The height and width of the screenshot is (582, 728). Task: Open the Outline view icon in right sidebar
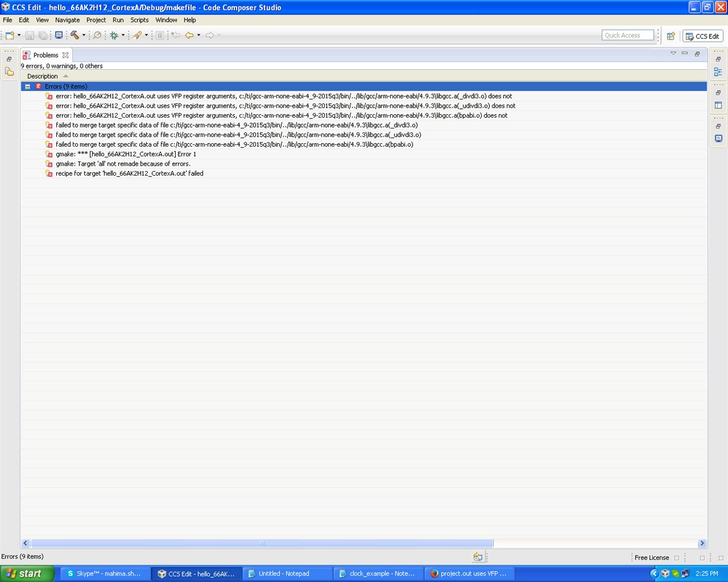point(718,72)
